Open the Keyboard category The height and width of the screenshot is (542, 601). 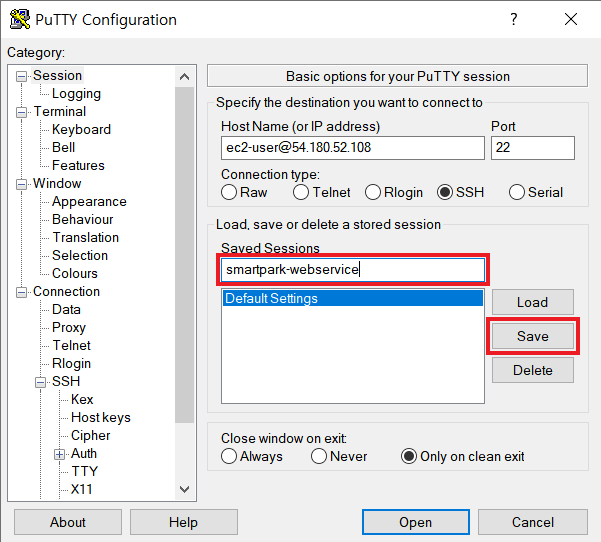pos(81,130)
